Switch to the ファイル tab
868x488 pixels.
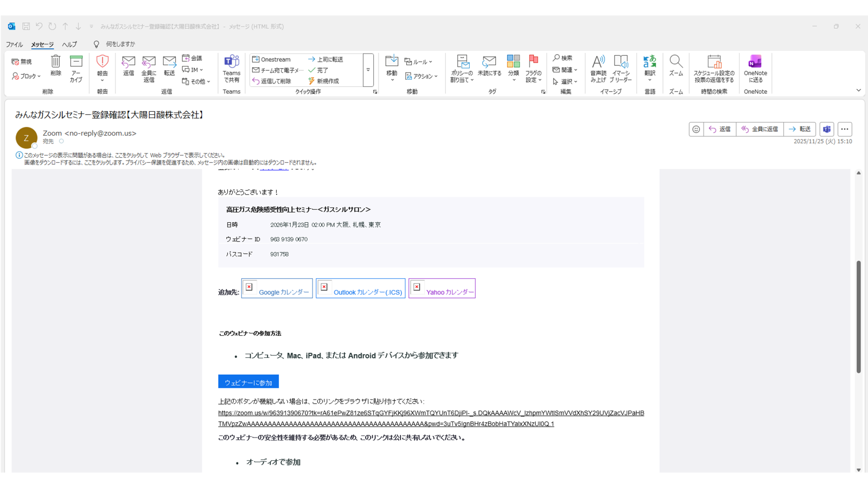click(x=14, y=44)
